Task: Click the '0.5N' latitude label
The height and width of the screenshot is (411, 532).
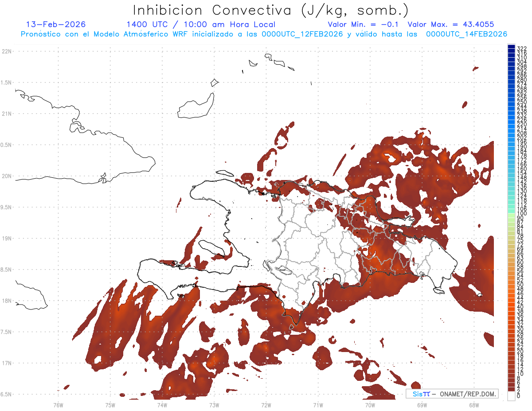Action: (x=6, y=145)
